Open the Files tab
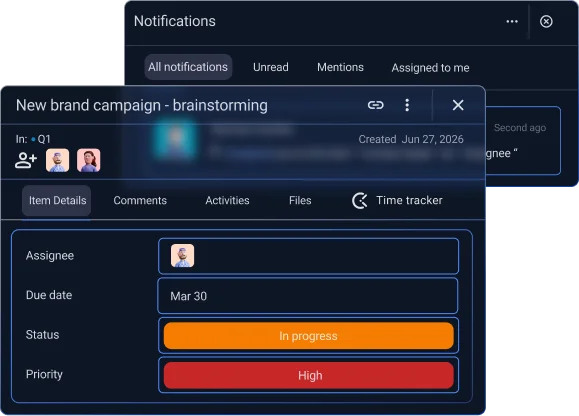 click(300, 200)
